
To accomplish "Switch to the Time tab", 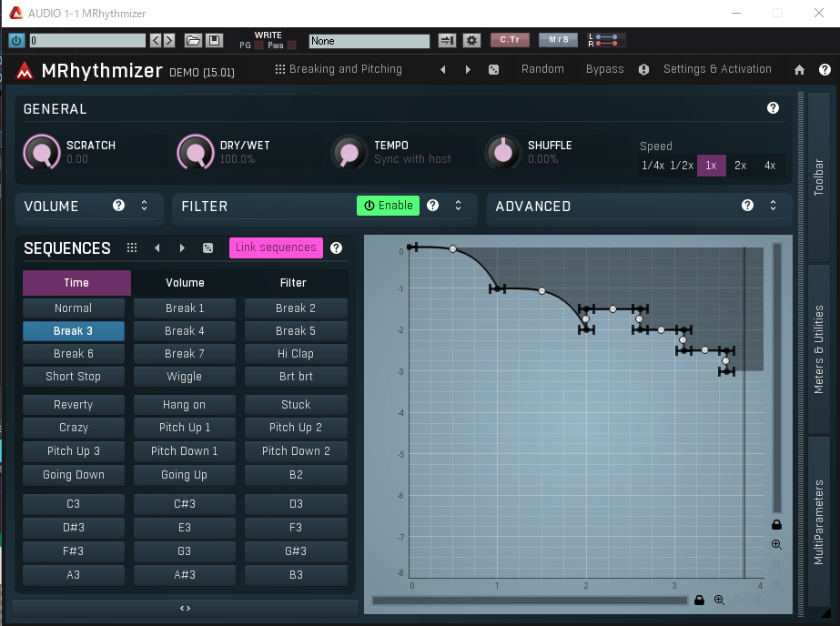I will pyautogui.click(x=76, y=283).
